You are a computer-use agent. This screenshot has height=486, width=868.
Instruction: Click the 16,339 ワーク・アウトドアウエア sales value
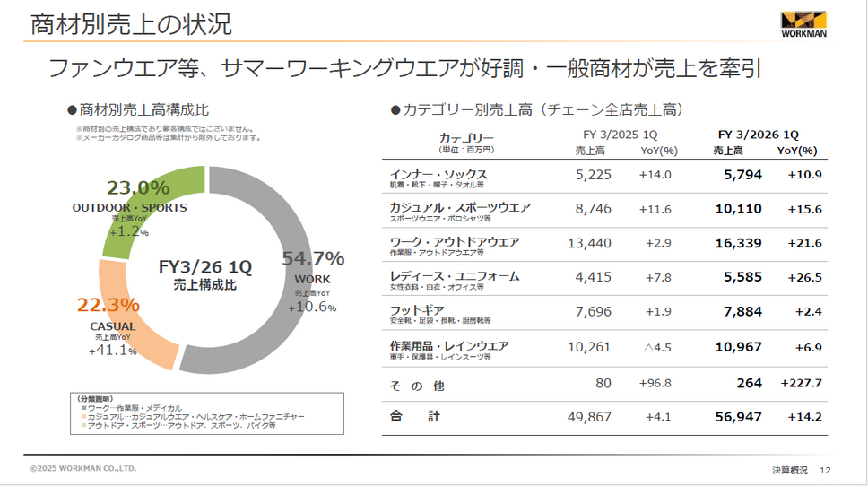click(739, 243)
